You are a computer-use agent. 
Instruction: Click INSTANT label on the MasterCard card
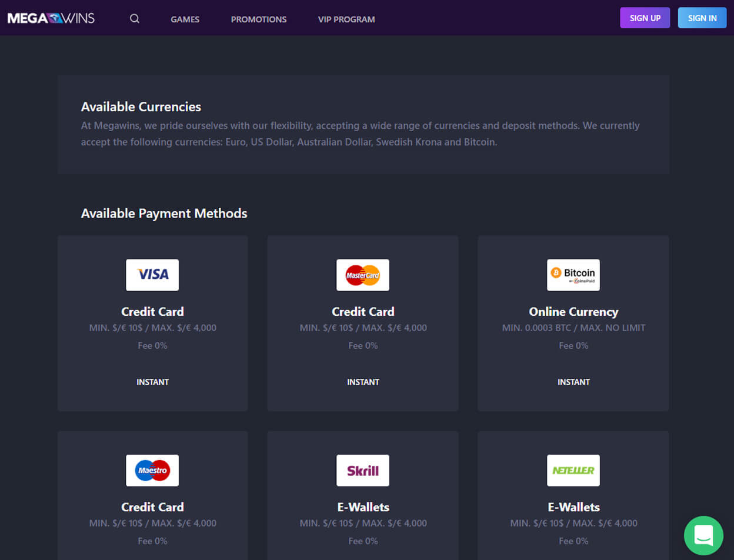363,382
